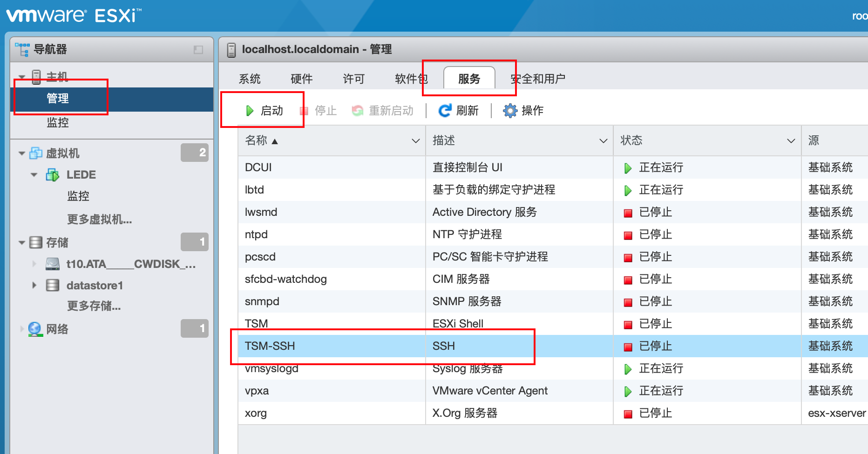Click the Storage icon in navigator
The width and height of the screenshot is (868, 454).
36,242
